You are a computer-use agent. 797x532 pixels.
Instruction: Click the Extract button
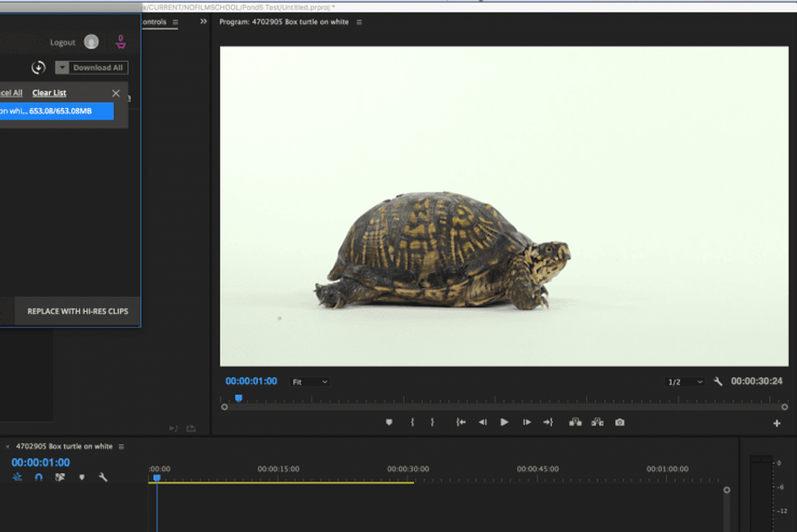tap(598, 422)
